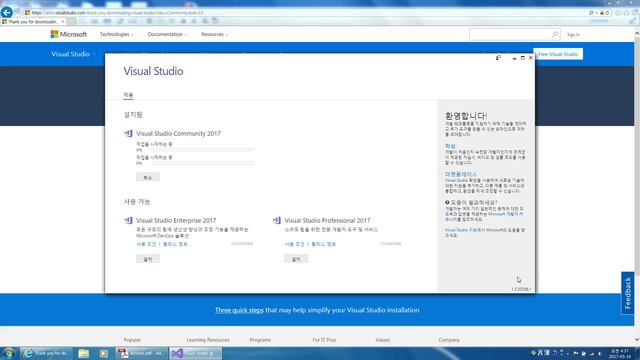Click the Visual Studio Community 2017 title text
This screenshot has width=640, height=360.
click(178, 133)
